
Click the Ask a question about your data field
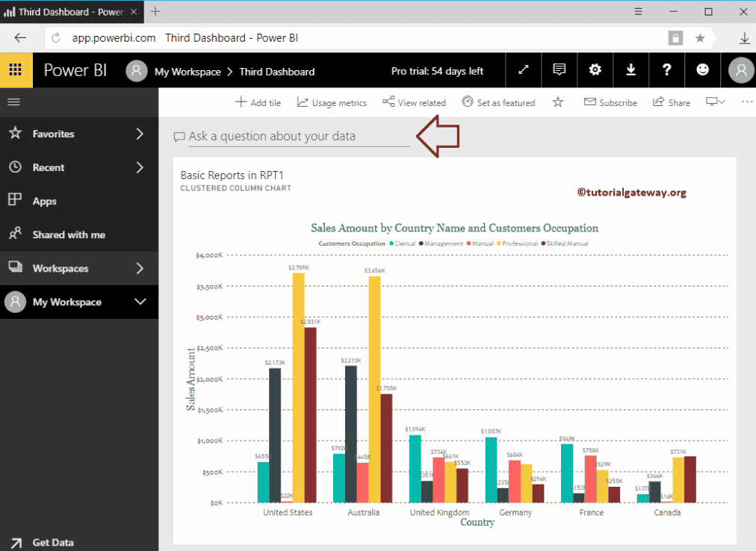pyautogui.click(x=291, y=136)
